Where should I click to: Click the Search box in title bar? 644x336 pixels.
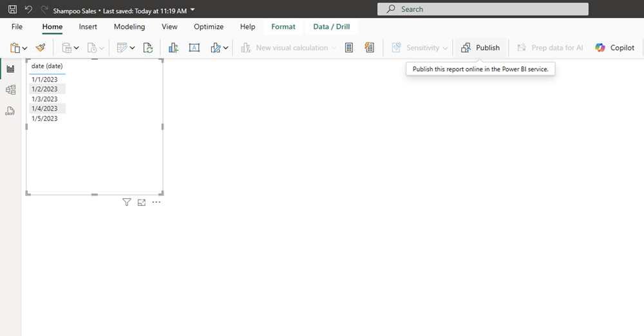pos(482,9)
